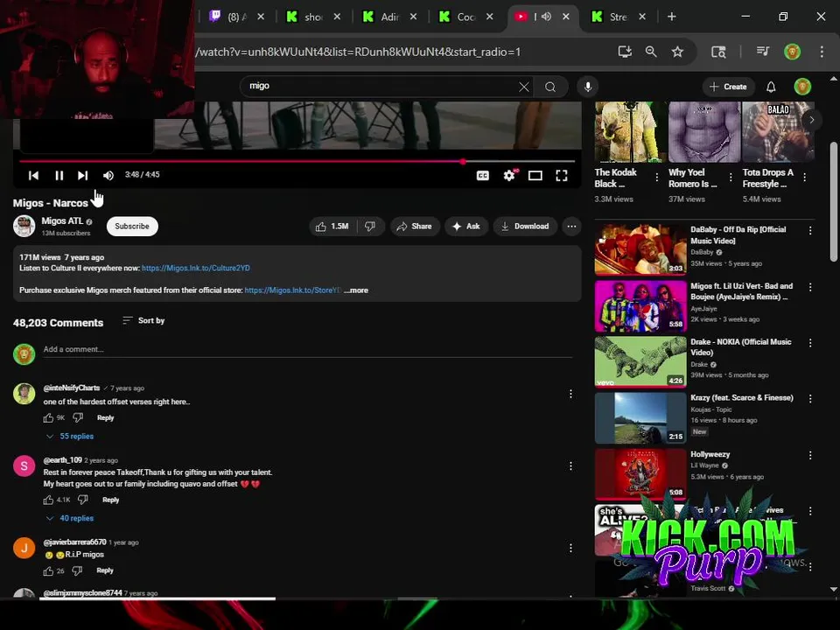This screenshot has height=630, width=840.
Task: Like the inteNsifyCharts comment
Action: point(48,418)
